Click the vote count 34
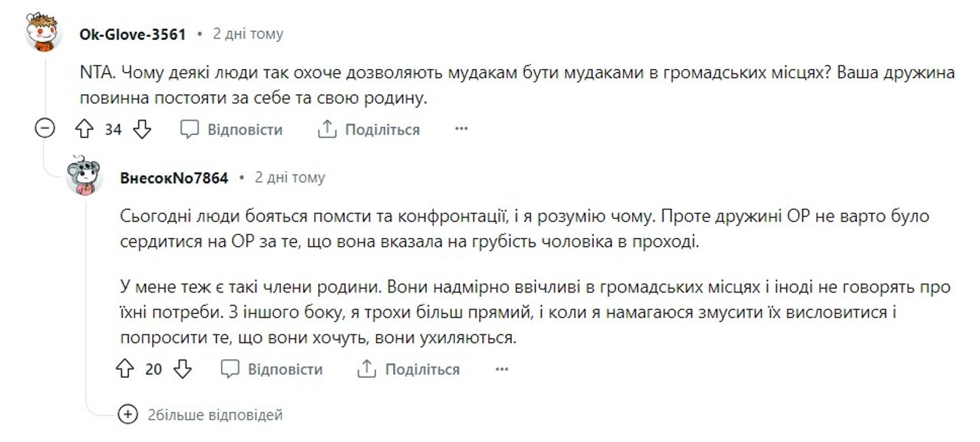980x442 pixels. [113, 130]
